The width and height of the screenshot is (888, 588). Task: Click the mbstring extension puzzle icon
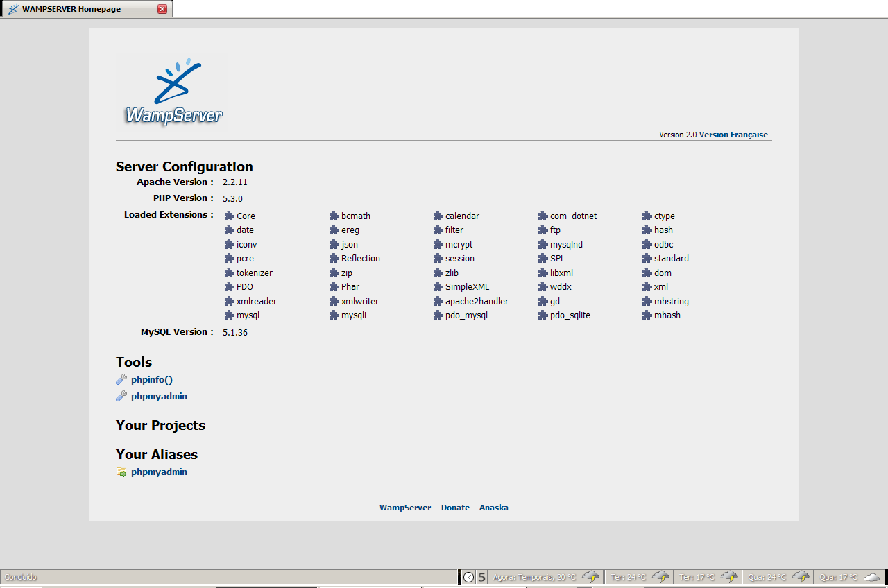647,301
